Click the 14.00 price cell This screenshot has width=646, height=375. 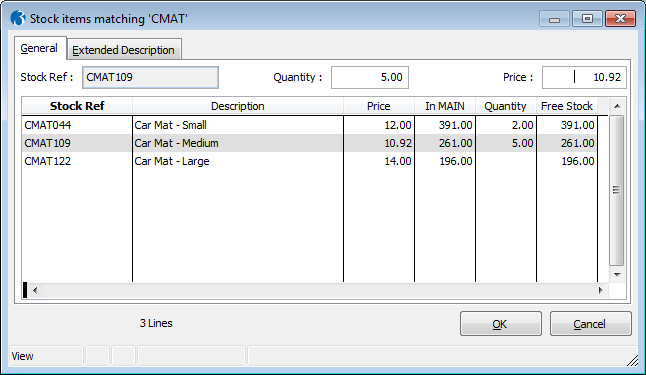click(379, 161)
